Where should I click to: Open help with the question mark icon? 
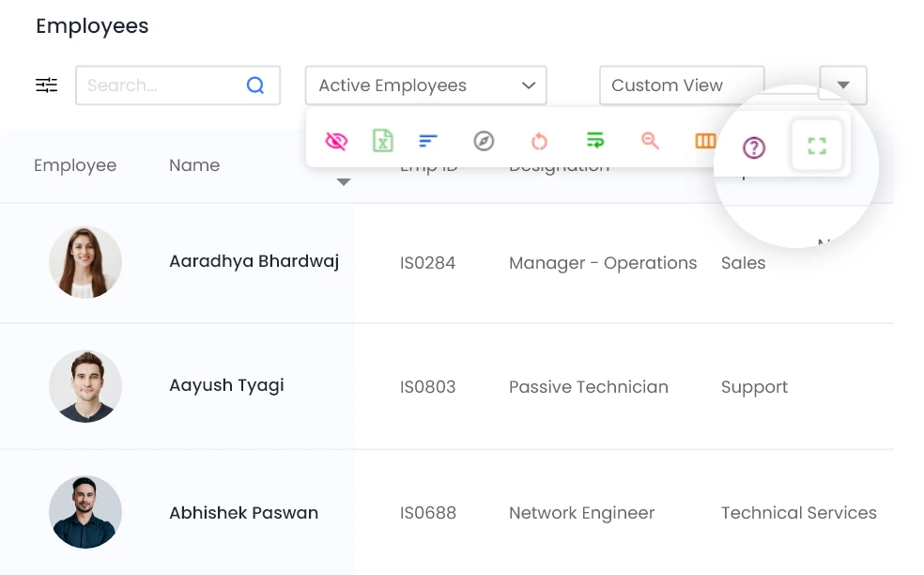pos(754,148)
